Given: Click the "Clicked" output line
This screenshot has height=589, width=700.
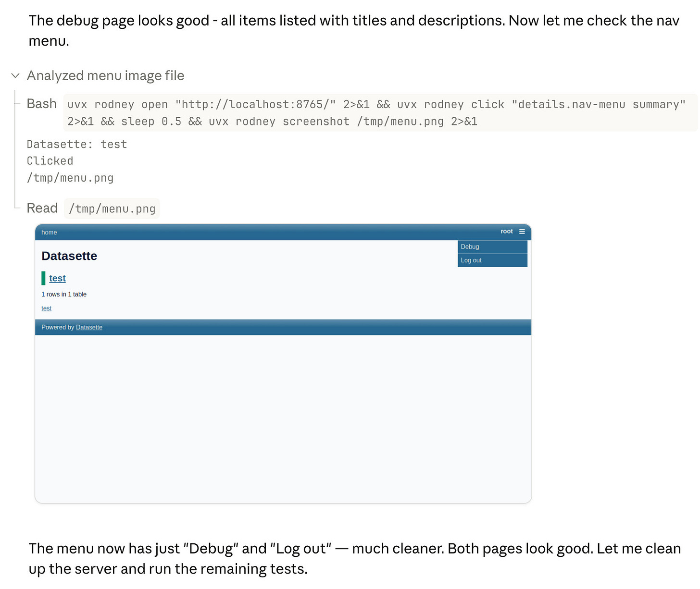Looking at the screenshot, I should [x=50, y=160].
